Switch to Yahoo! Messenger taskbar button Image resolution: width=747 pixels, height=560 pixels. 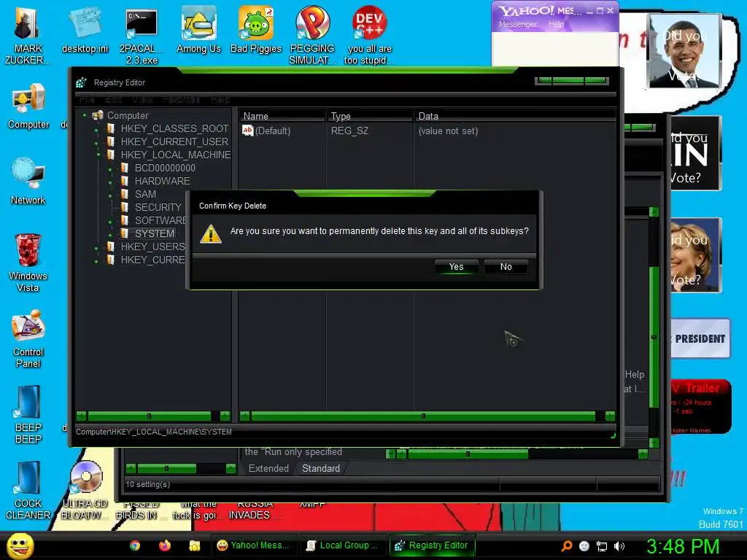click(253, 545)
